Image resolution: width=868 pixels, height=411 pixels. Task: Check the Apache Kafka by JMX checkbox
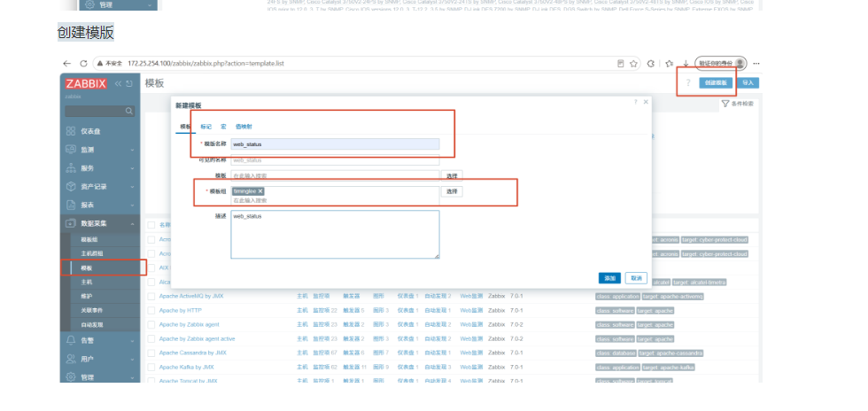coord(151,368)
